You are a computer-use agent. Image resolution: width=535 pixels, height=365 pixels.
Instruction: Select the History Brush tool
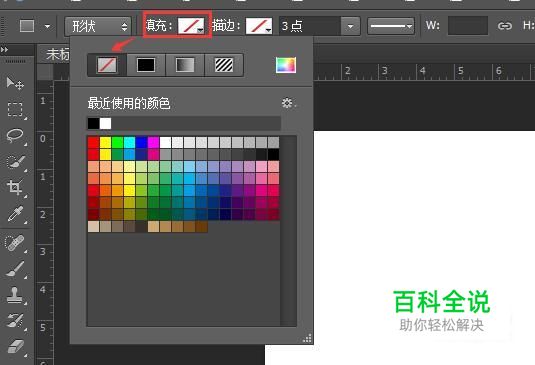coord(15,321)
